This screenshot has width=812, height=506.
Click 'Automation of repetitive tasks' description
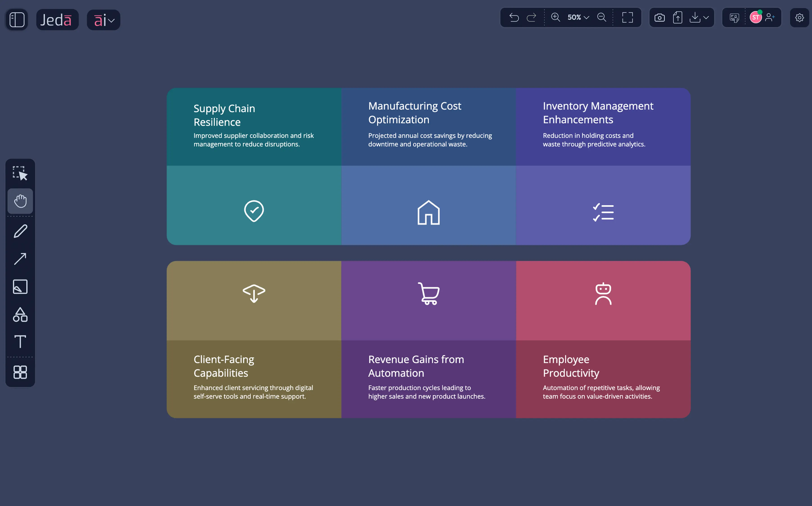[601, 392]
